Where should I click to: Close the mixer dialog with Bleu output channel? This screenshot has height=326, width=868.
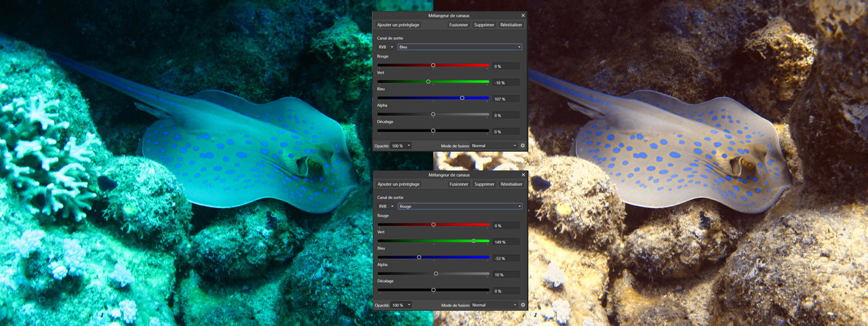pos(523,15)
